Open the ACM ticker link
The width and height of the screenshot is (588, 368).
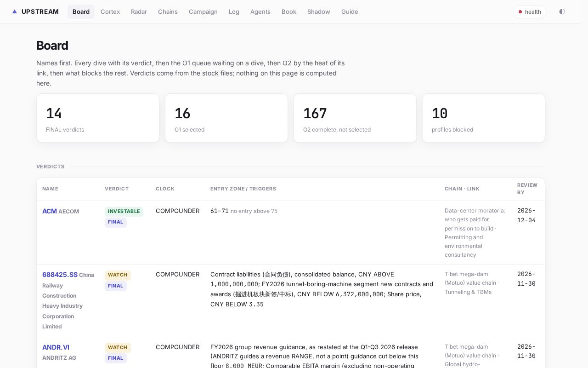coord(50,211)
